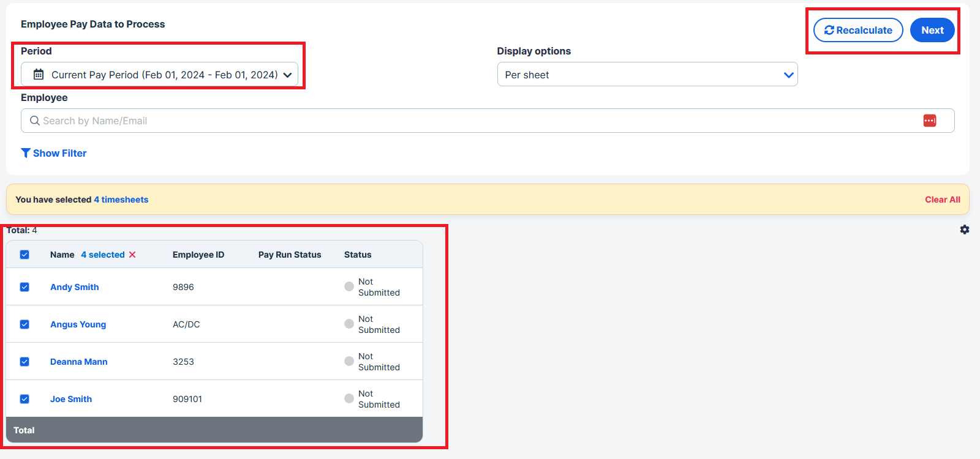
Task: Click the Next button
Action: 932,30
